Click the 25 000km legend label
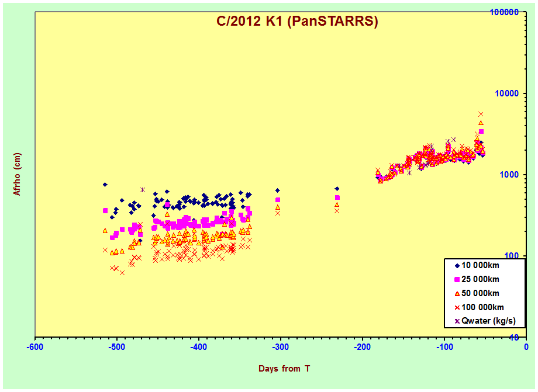 480,280
